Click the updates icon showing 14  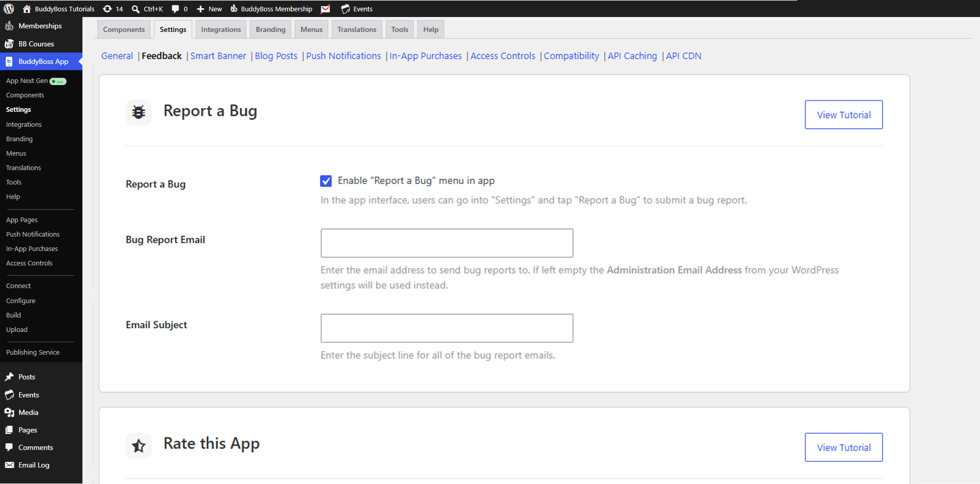(x=107, y=9)
